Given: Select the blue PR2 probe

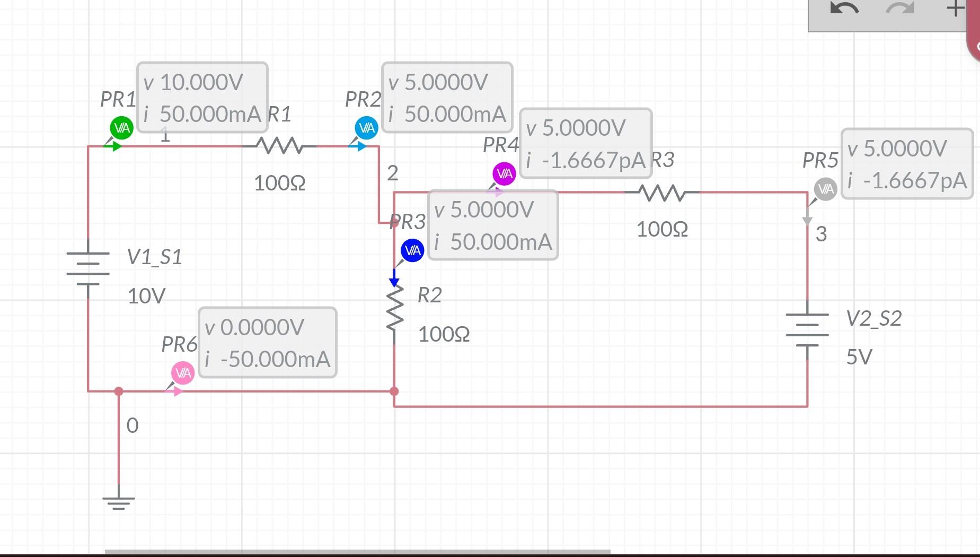Looking at the screenshot, I should pos(366,127).
